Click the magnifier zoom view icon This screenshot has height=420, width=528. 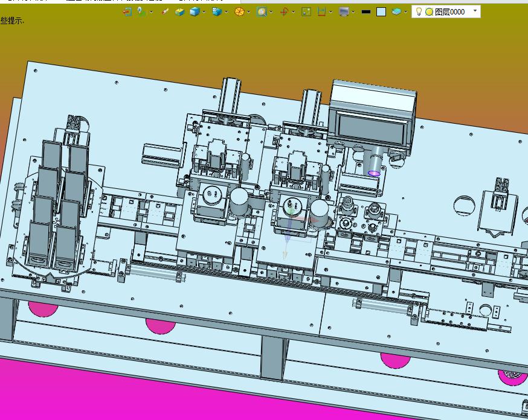coord(262,12)
